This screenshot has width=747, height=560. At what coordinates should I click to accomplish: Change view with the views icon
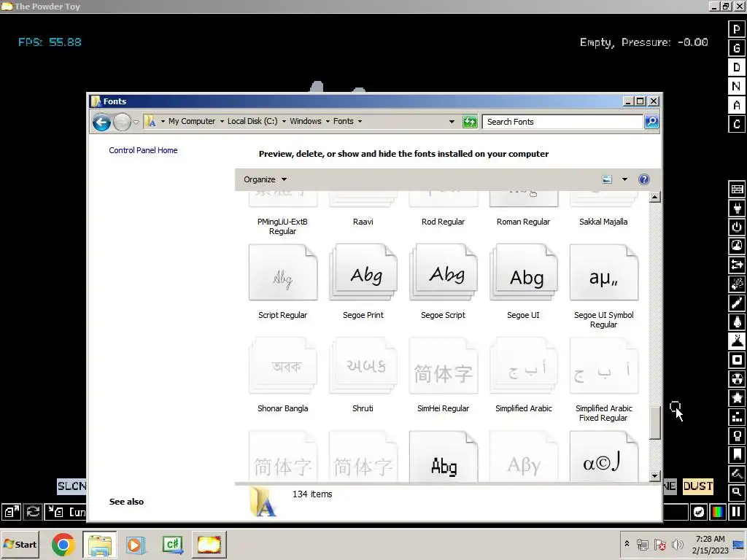(607, 179)
